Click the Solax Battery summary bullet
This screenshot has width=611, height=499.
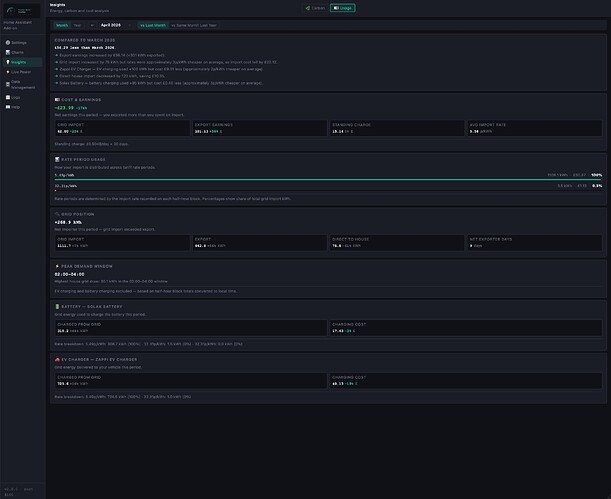(x=161, y=83)
